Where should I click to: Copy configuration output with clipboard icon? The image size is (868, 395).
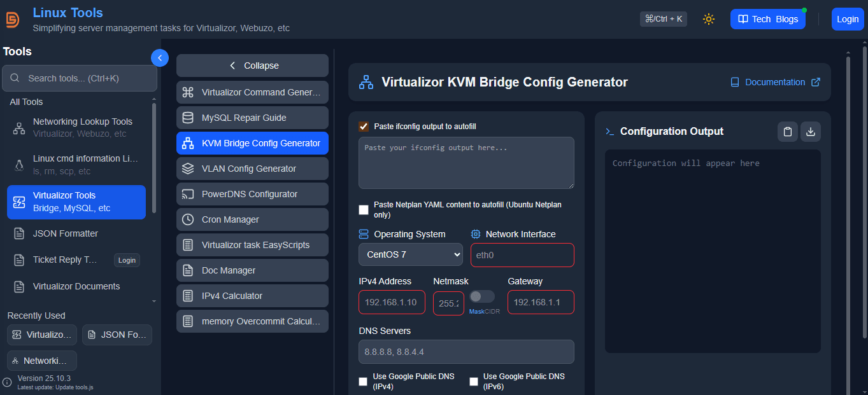(788, 132)
